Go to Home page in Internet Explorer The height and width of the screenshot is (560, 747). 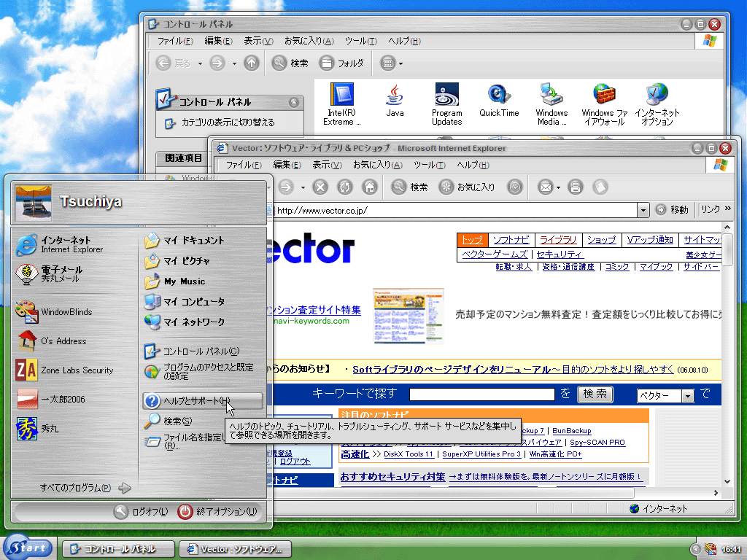[370, 187]
